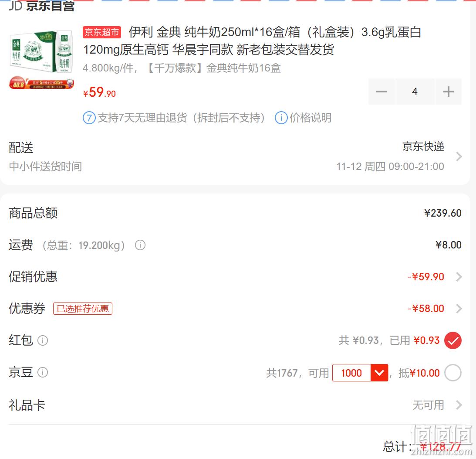Open the 价格说明 info icon

point(281,118)
